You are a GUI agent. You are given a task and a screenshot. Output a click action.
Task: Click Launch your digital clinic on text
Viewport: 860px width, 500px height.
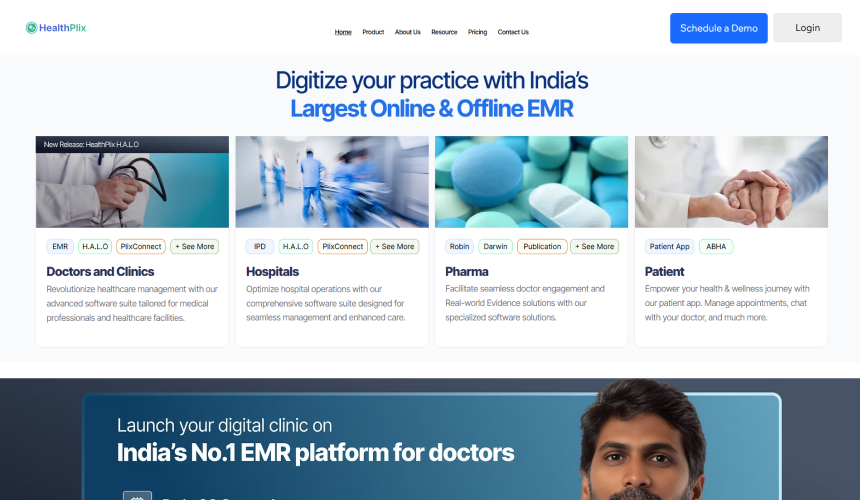(224, 425)
